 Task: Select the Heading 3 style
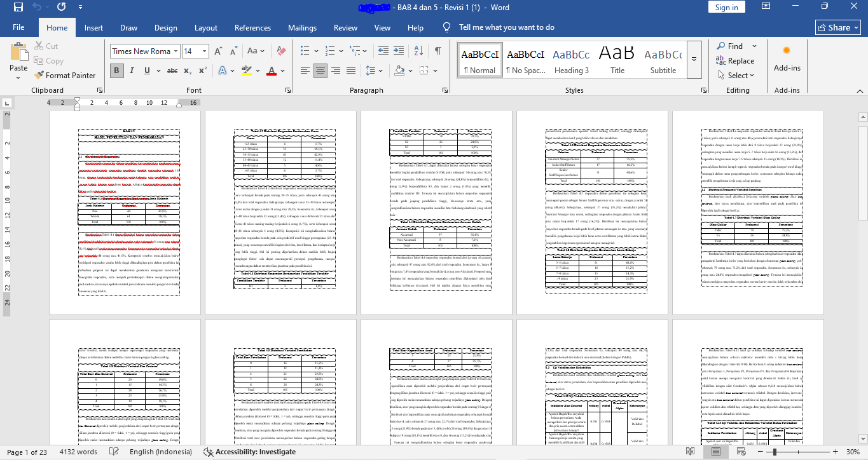pos(571,60)
